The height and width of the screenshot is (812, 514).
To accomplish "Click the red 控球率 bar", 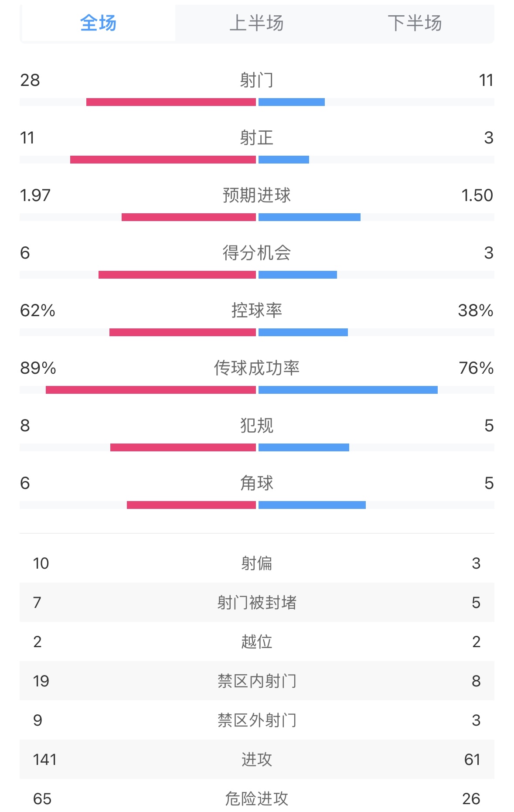I will [182, 332].
